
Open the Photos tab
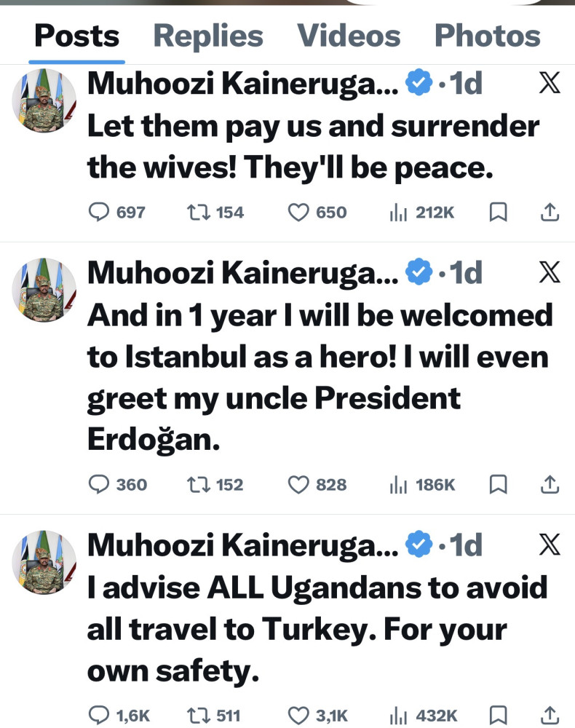[487, 36]
